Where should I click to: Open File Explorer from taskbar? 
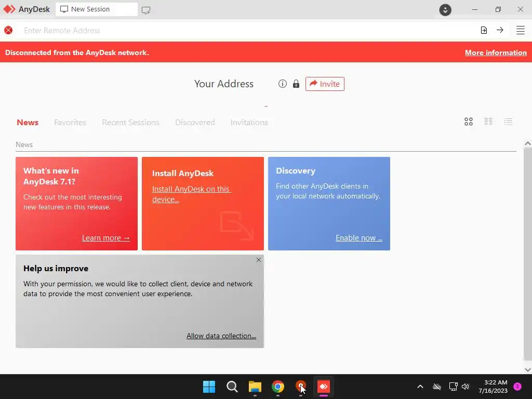pos(255,387)
